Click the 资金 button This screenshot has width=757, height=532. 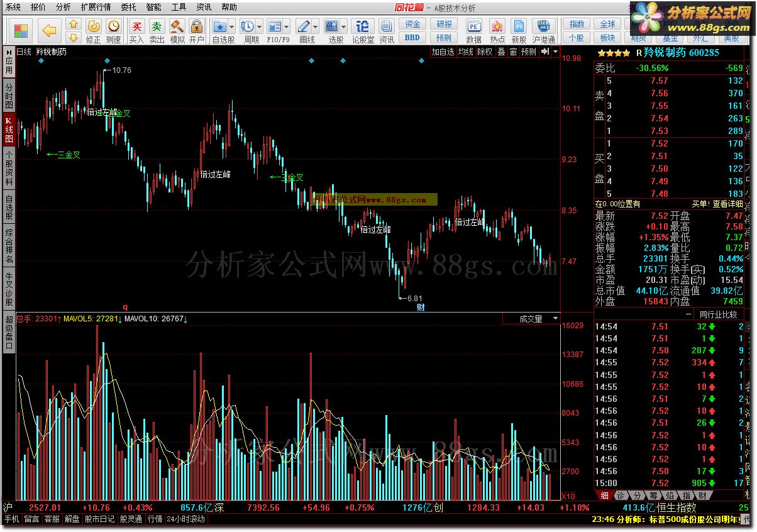(x=412, y=24)
